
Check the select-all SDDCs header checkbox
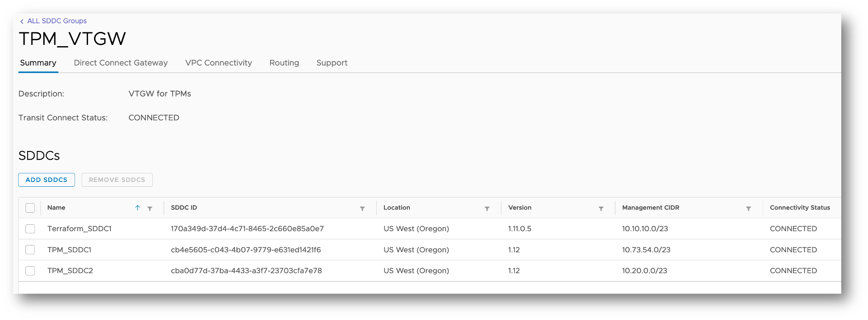click(30, 208)
